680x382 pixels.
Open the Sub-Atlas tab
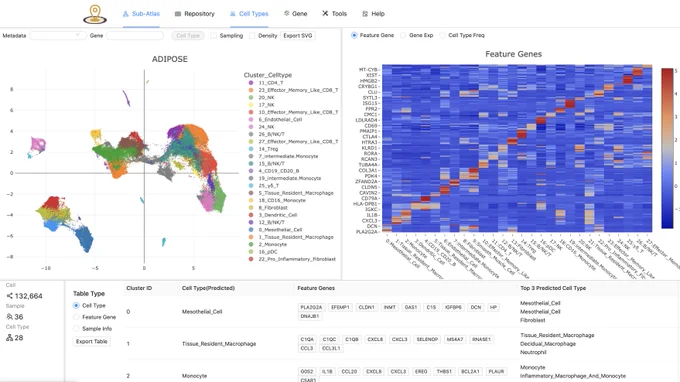pos(141,14)
